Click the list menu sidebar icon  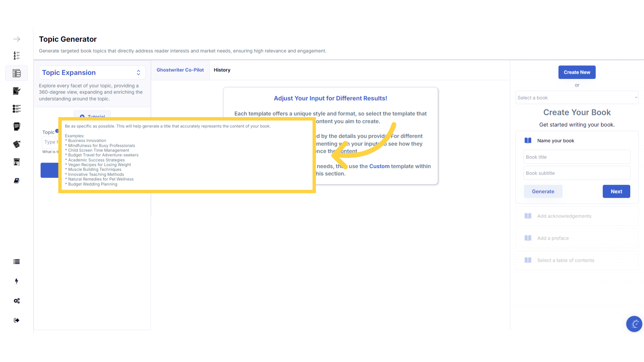point(16,262)
